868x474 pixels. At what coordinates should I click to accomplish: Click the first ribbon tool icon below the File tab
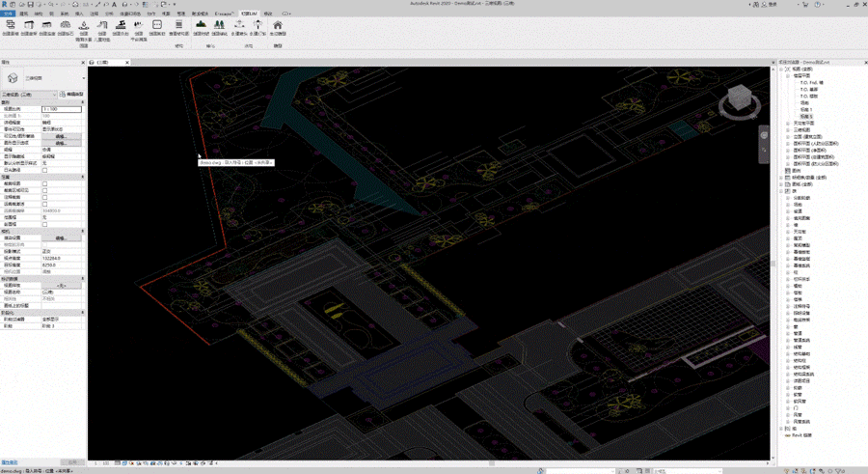coord(10,25)
